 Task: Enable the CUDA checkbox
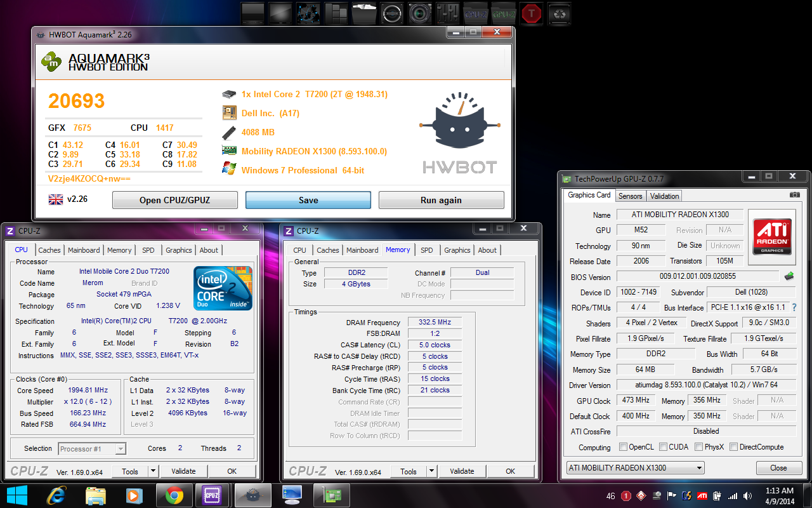[663, 447]
